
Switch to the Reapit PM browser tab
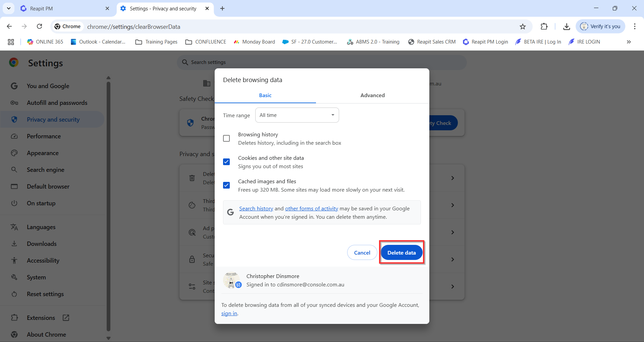click(x=64, y=8)
